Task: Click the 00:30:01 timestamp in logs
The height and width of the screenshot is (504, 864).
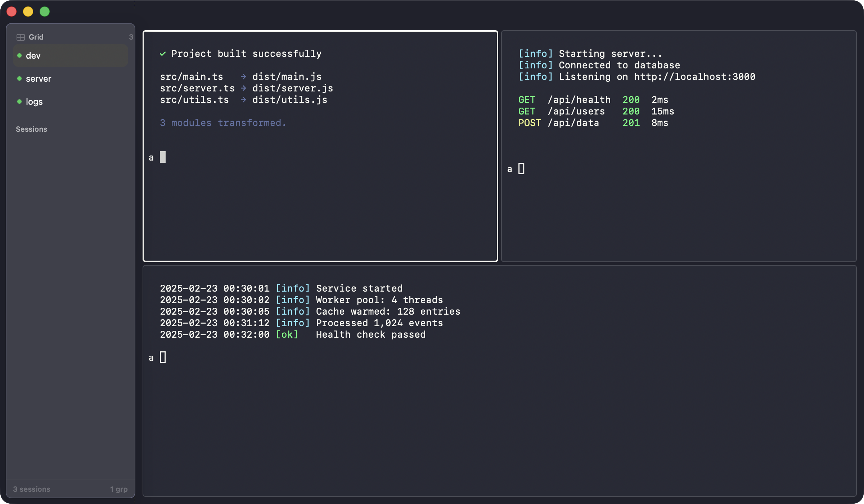Action: point(246,288)
